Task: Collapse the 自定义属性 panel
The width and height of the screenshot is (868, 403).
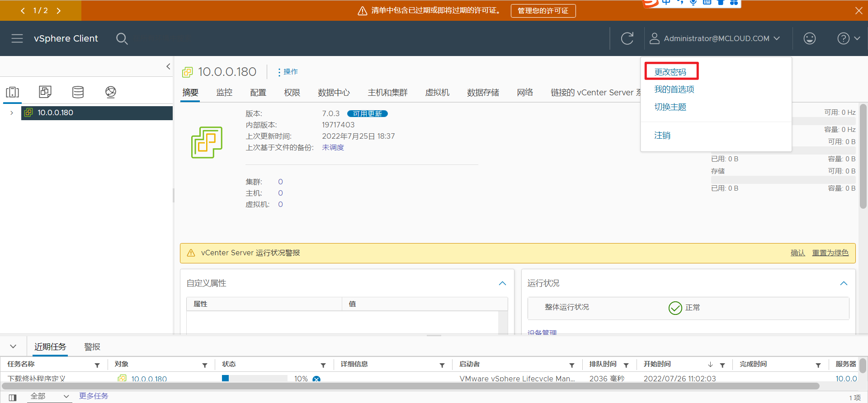Action: tap(502, 283)
